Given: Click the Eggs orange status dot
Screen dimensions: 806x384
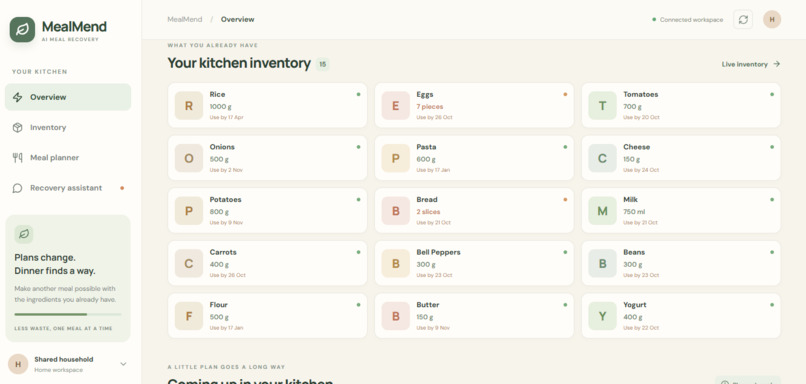Looking at the screenshot, I should coord(565,95).
